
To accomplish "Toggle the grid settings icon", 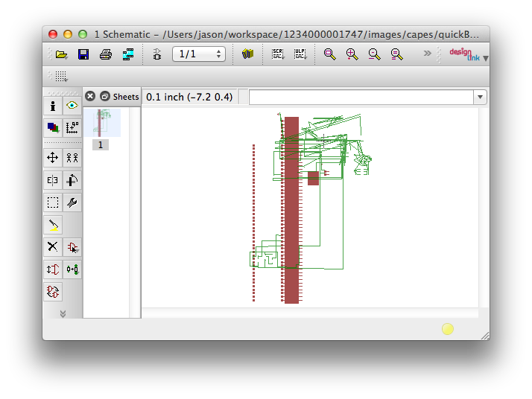I will coord(61,76).
